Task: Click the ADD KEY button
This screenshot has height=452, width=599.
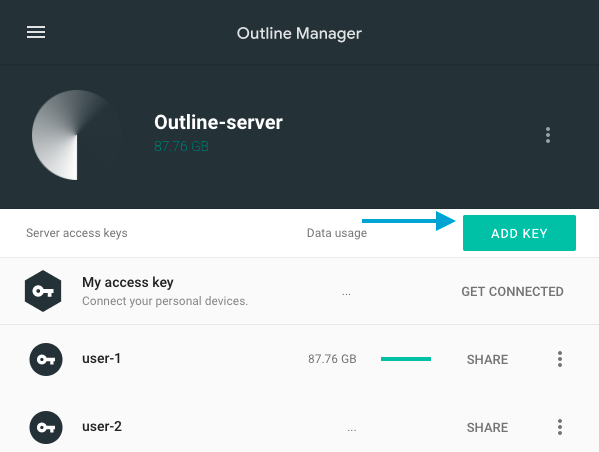Action: point(519,233)
